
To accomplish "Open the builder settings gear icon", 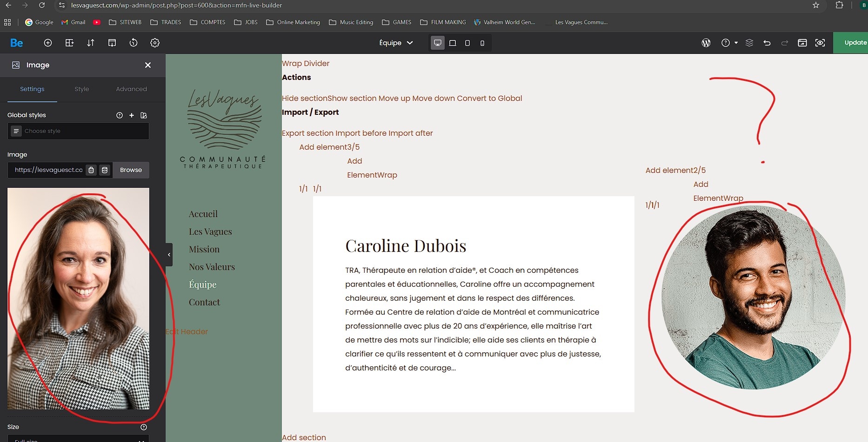I will click(155, 43).
